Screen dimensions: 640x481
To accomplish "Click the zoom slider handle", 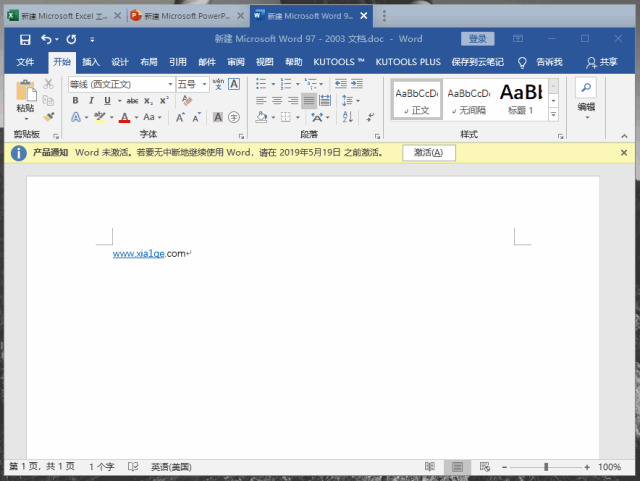I will click(x=546, y=467).
